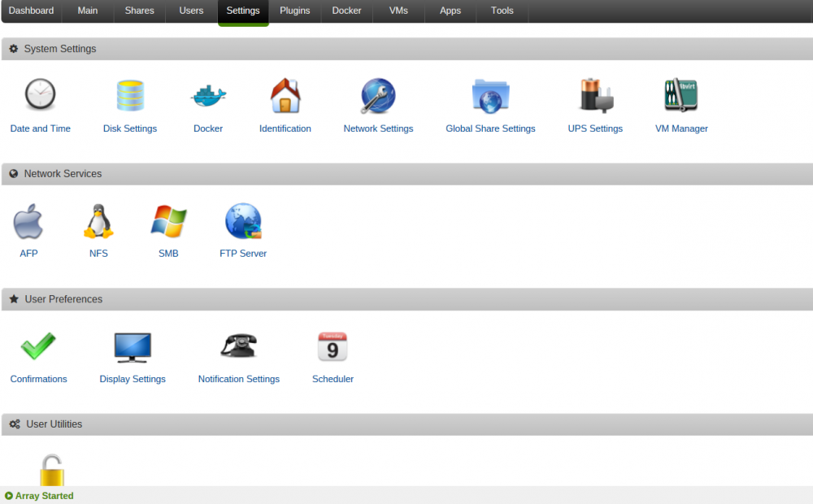Switch to the Dashboard tab
Image resolution: width=813 pixels, height=504 pixels.
click(x=31, y=11)
